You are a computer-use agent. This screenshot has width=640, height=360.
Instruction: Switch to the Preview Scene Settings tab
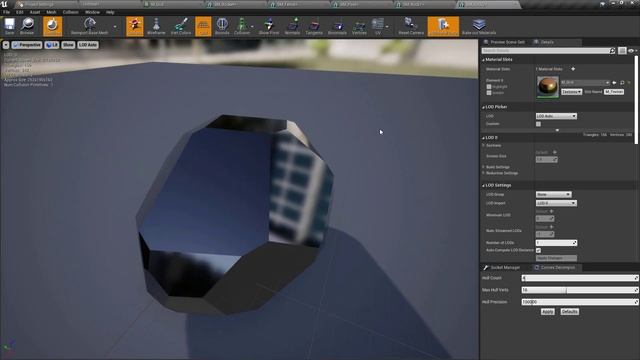(x=504, y=42)
